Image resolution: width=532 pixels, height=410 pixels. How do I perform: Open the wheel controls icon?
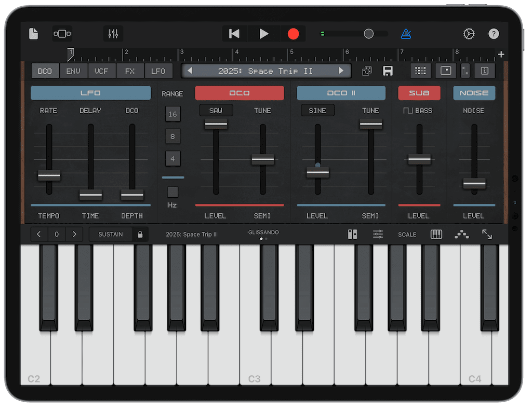tap(465, 71)
